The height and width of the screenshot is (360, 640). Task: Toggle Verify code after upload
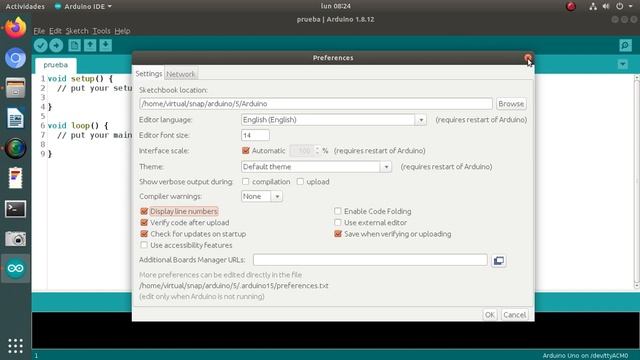[144, 223]
